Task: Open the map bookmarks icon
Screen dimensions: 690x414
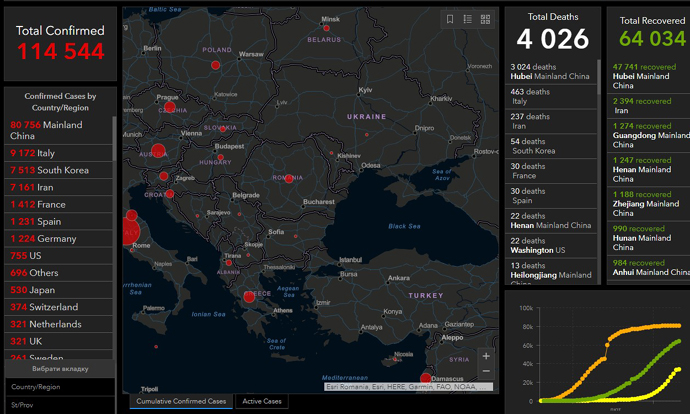Action: (451, 19)
